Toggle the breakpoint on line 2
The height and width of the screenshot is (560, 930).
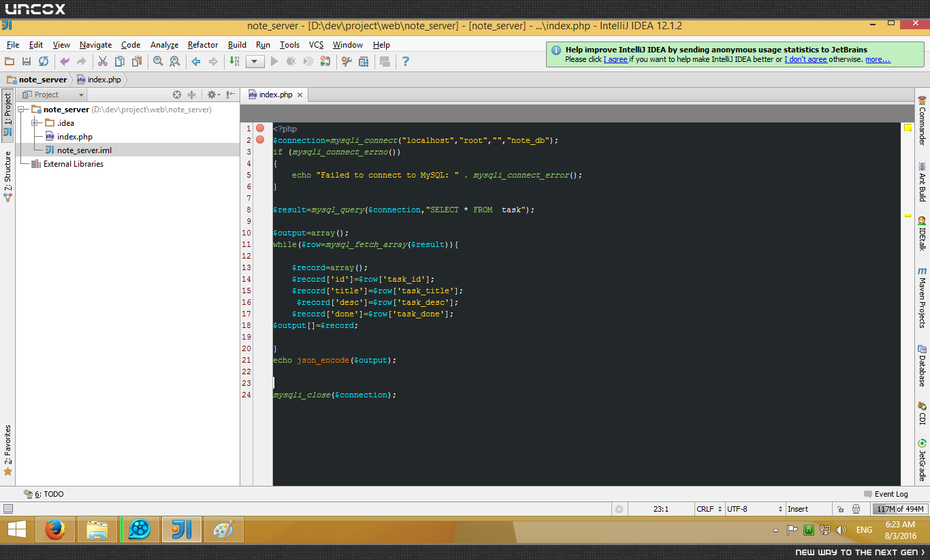(x=260, y=140)
